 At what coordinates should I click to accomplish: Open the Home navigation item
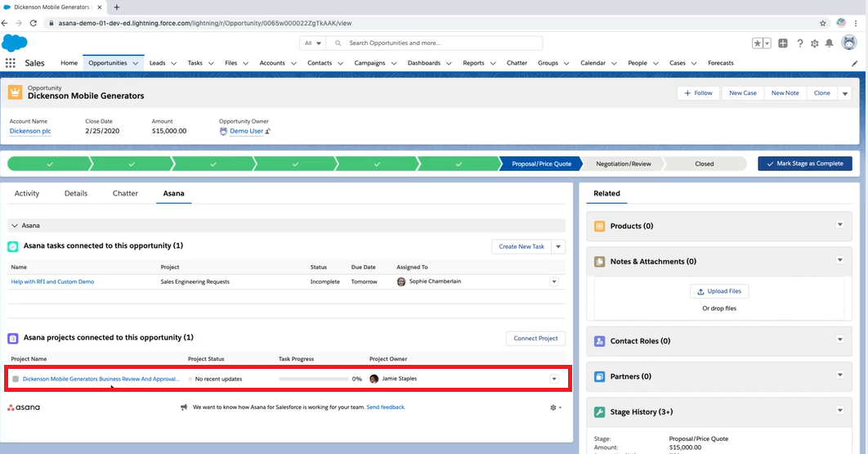pos(69,63)
